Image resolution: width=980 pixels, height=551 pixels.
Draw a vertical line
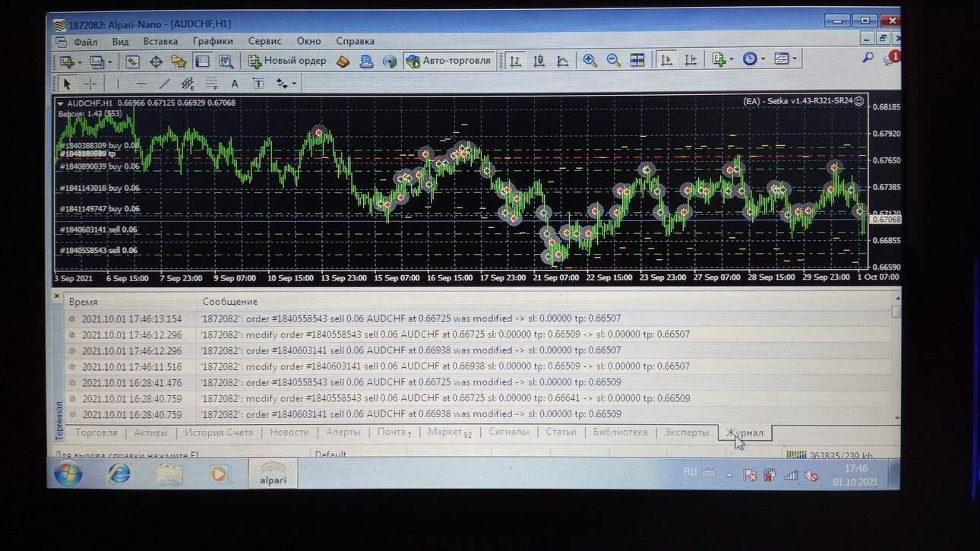coord(117,84)
